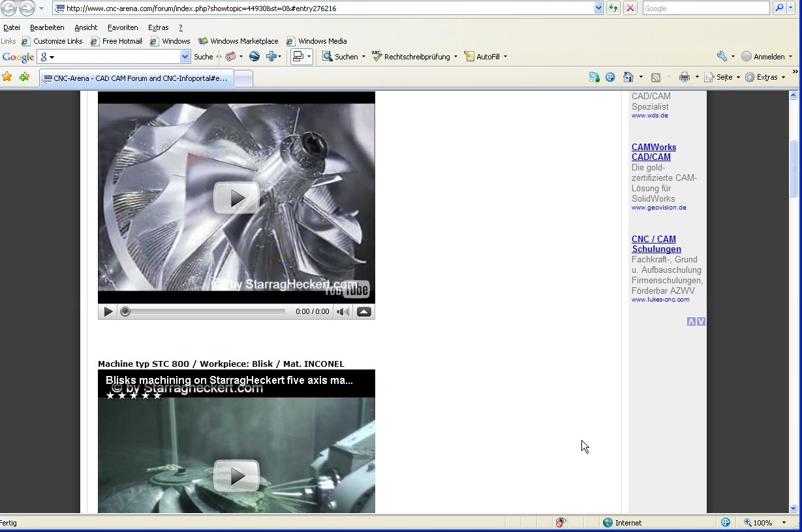802x532 pixels.
Task: Open the Extras toolbar dropdown
Action: click(783, 77)
